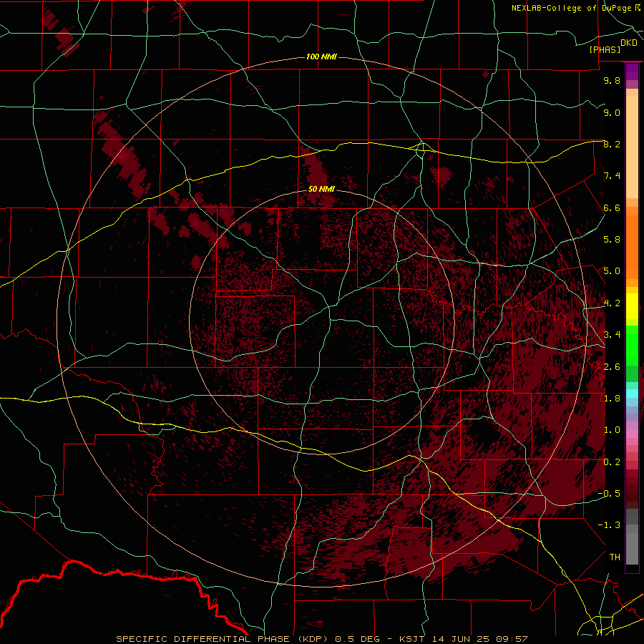Click the KSJT station identifier in the caption
Screen dimensions: 644x644
(412, 639)
